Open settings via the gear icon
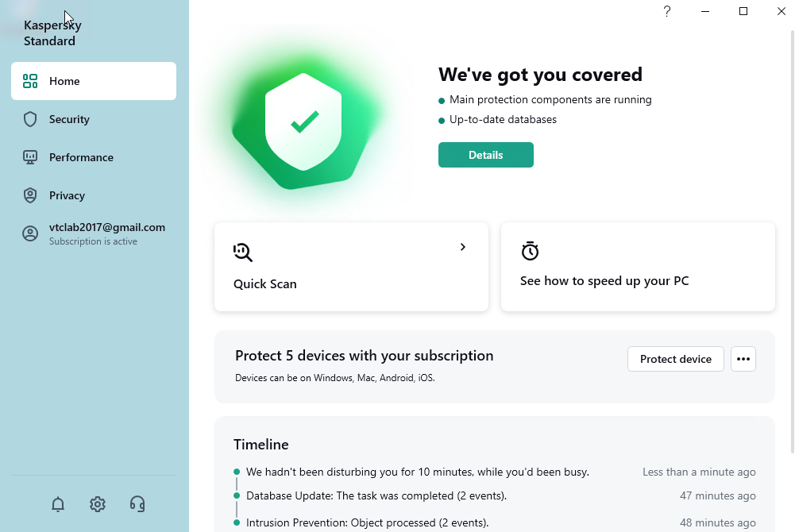The image size is (795, 532). pyautogui.click(x=98, y=504)
